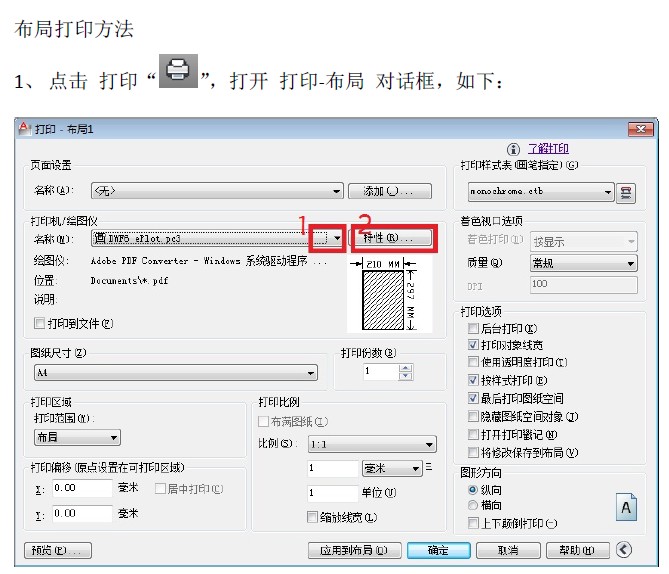Viewport: 669px width, 574px height.
Task: Click the 应用到布局 button
Action: pyautogui.click(x=355, y=551)
